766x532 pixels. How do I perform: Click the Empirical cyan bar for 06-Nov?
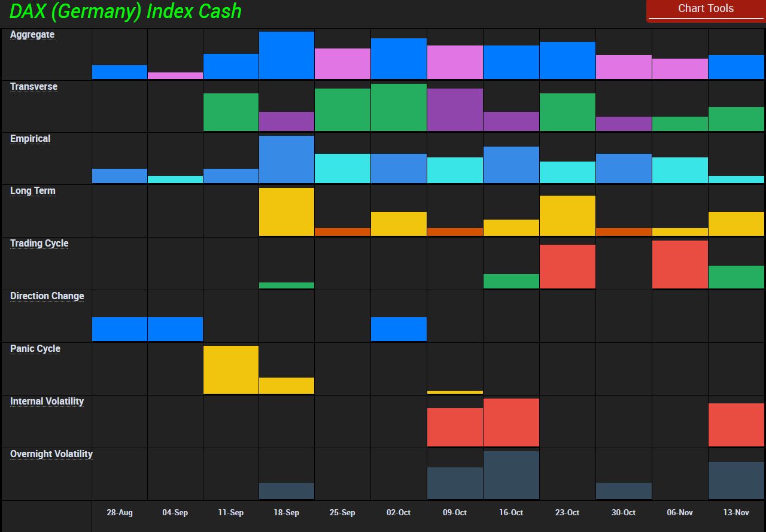680,170
